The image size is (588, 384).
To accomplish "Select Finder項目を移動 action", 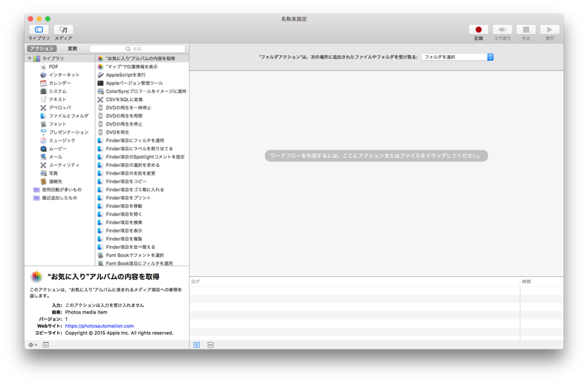I will pyautogui.click(x=142, y=206).
